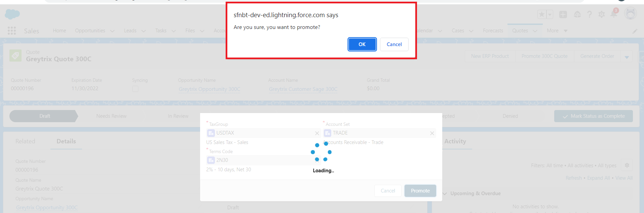
Task: Expand the Quotes tab chevron
Action: click(535, 31)
